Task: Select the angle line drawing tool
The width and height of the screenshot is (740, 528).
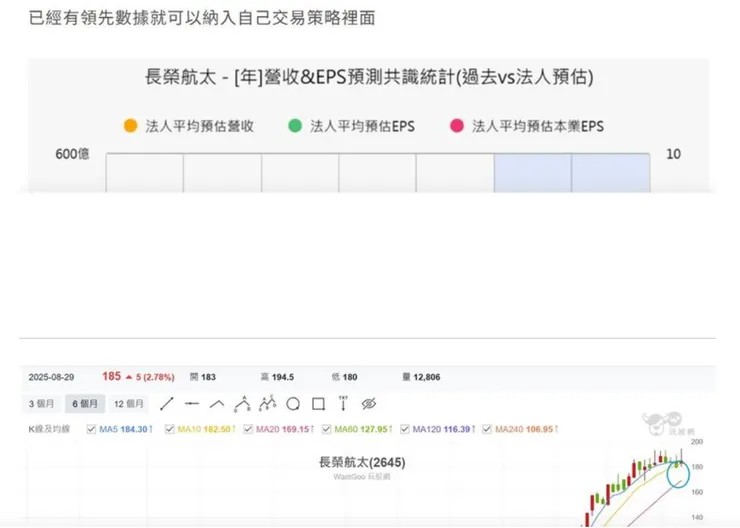Action: (x=217, y=404)
